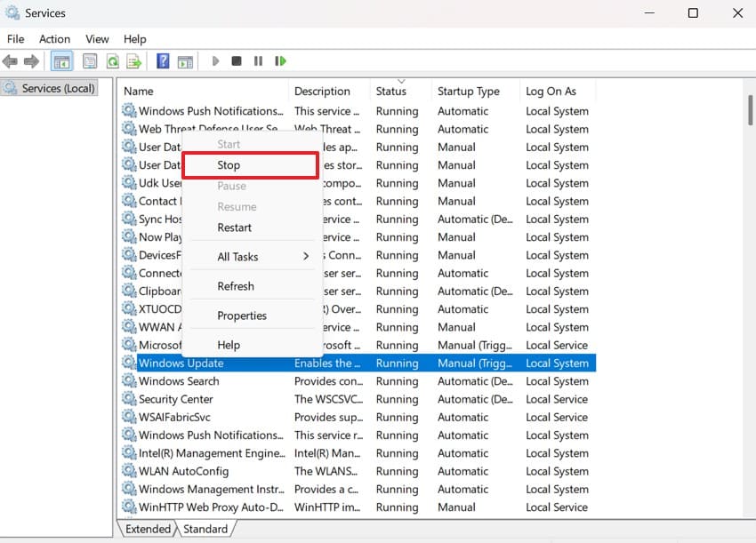Sort by the Description column header
The image size is (756, 543).
click(322, 91)
